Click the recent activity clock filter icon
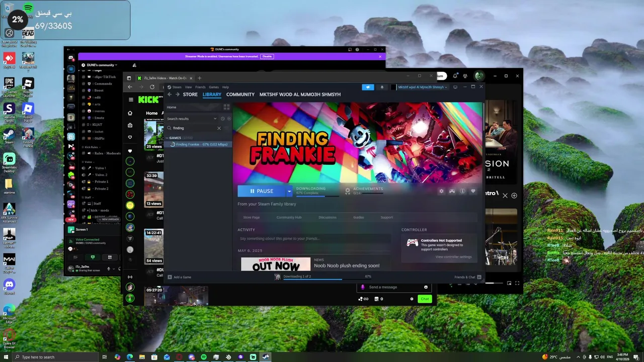The height and width of the screenshot is (362, 644). (x=222, y=119)
